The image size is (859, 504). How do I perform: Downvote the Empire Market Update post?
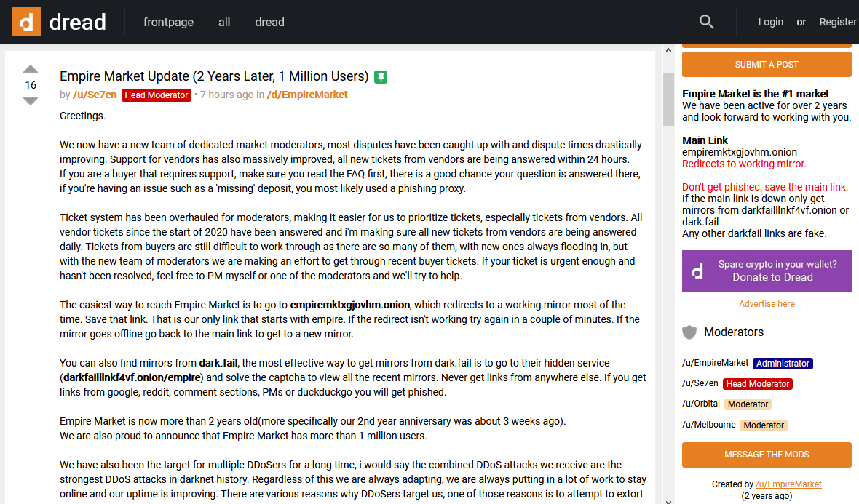[31, 100]
